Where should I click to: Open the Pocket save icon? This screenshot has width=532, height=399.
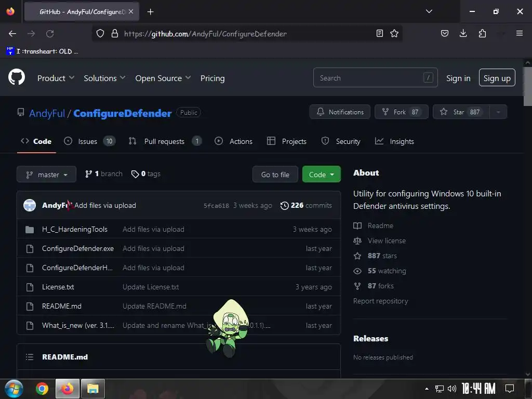(445, 33)
